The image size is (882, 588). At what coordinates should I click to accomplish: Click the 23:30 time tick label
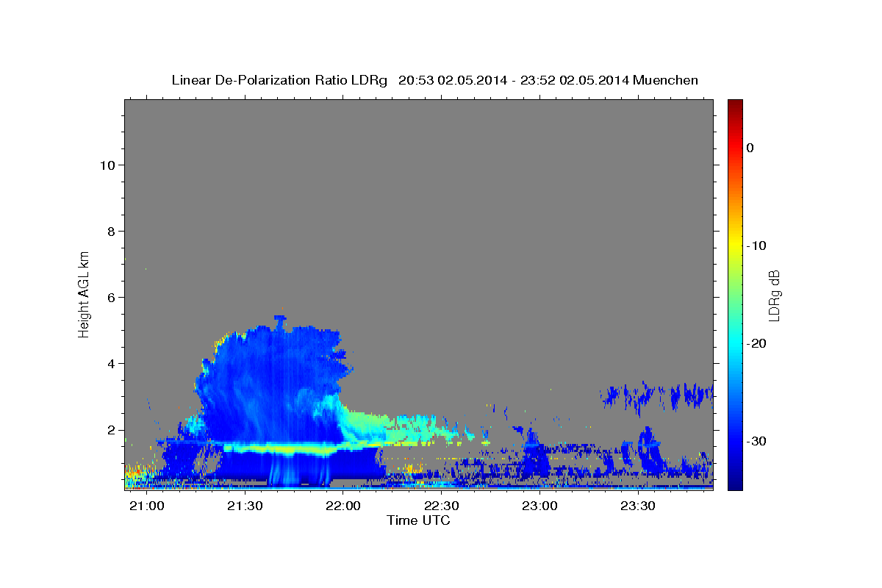point(639,506)
